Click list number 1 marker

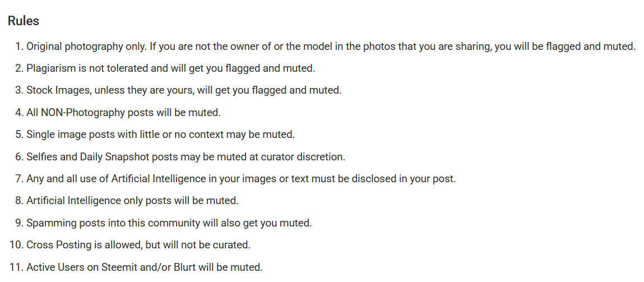pos(18,47)
